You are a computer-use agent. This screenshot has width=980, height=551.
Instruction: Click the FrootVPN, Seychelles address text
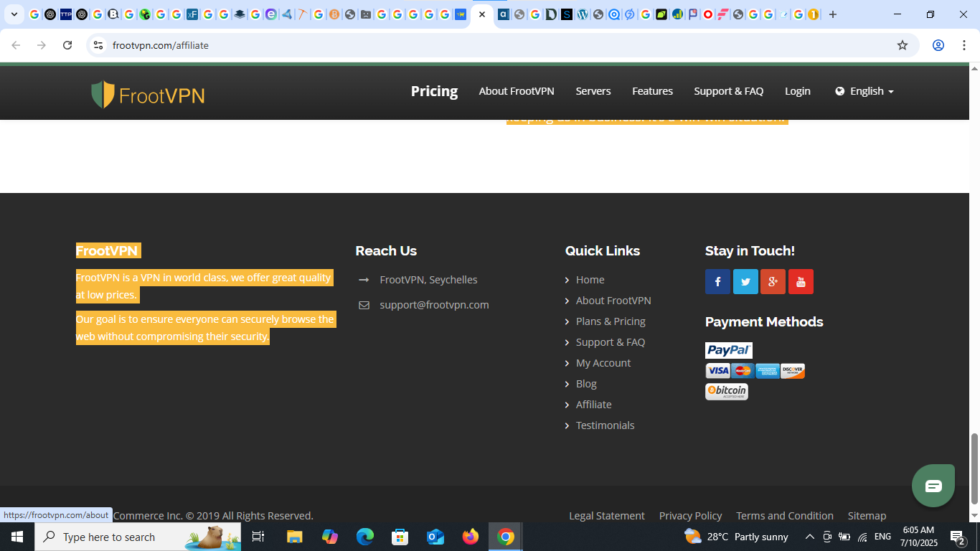click(428, 280)
